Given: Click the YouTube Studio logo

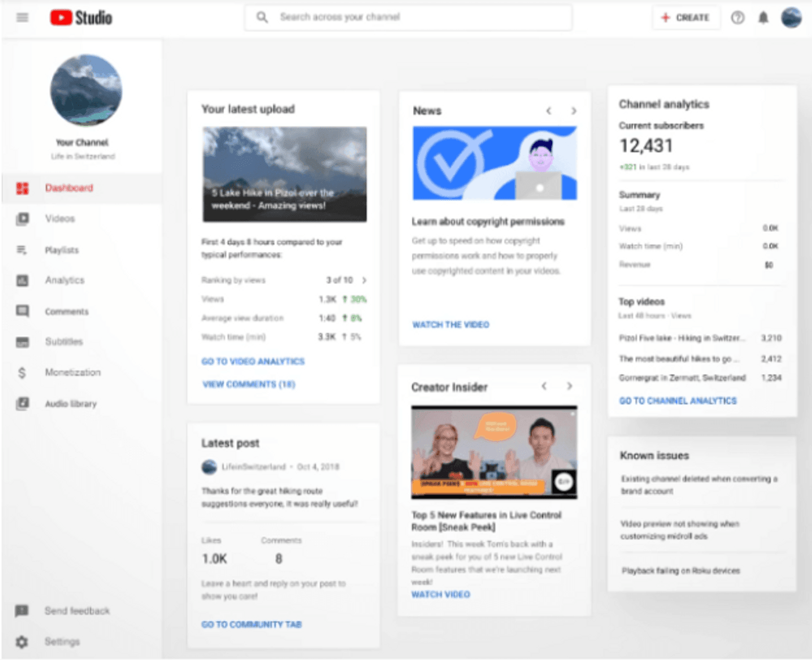Looking at the screenshot, I should 81,17.
